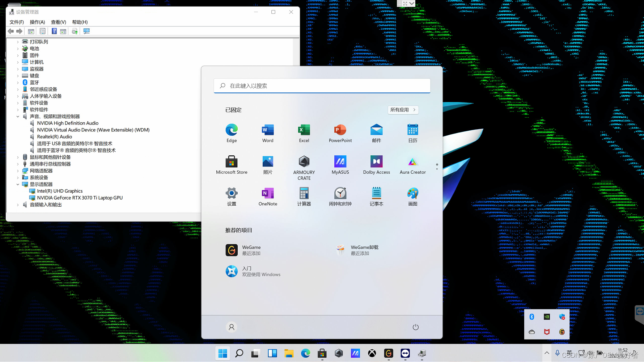Image resolution: width=644 pixels, height=362 pixels.
Task: Click the printer-style update driver toolbar icon
Action: click(75, 31)
